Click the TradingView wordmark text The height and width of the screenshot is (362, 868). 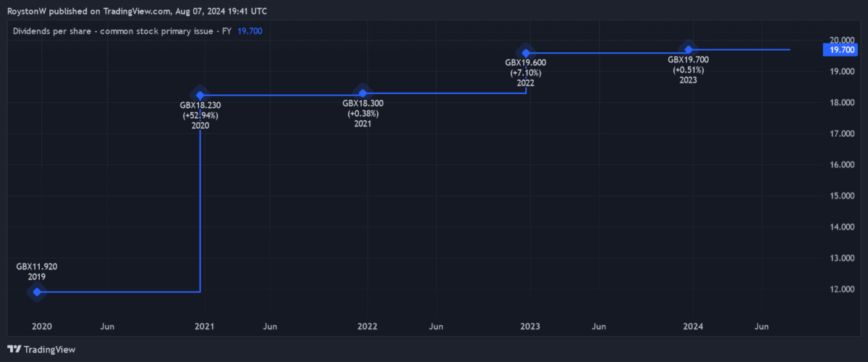pos(49,349)
